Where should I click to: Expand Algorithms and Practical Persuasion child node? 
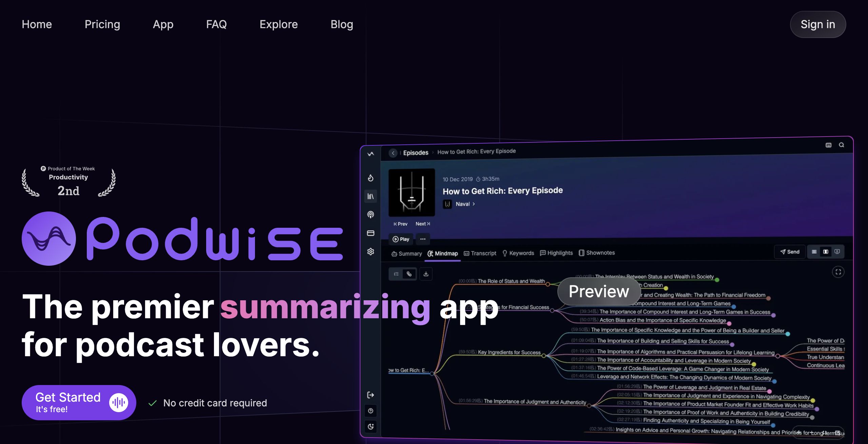click(778, 356)
